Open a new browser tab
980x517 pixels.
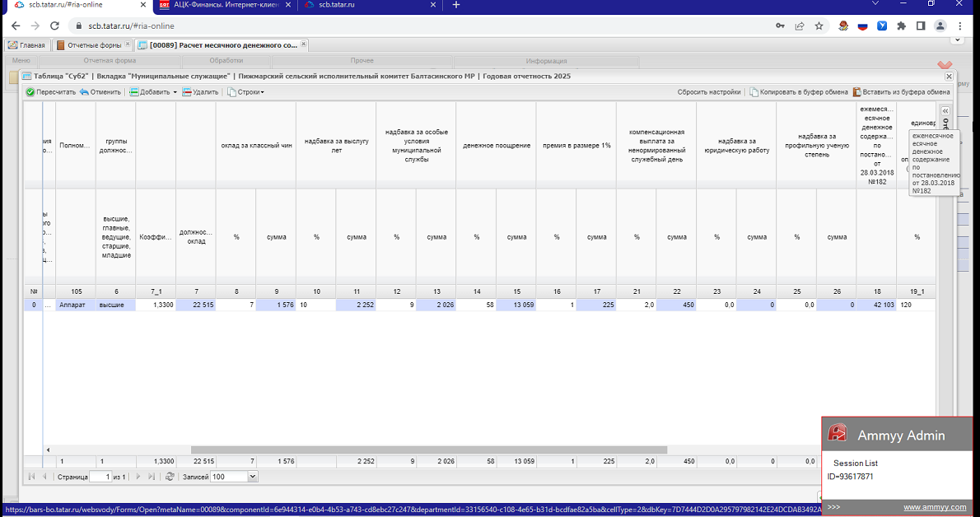[455, 5]
